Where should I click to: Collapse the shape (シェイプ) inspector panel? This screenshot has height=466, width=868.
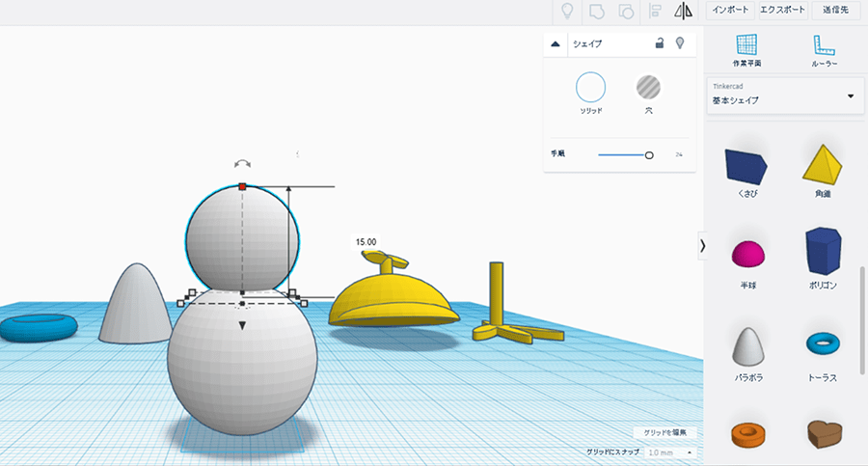[556, 43]
